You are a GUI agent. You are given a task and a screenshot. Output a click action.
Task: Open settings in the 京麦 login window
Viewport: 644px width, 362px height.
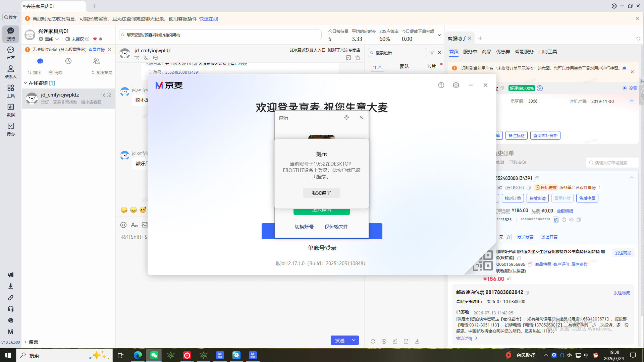point(456,85)
